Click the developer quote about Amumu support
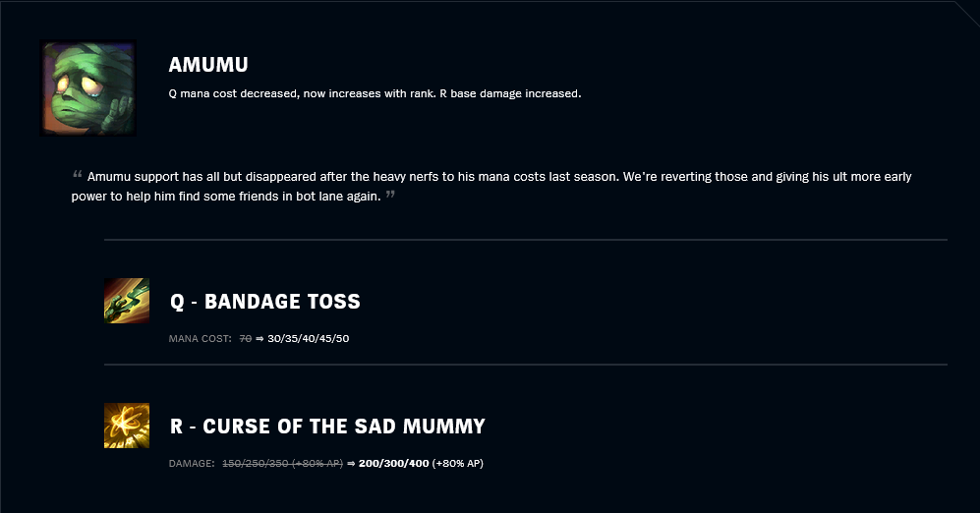Viewport: 980px width, 513px height. point(491,186)
